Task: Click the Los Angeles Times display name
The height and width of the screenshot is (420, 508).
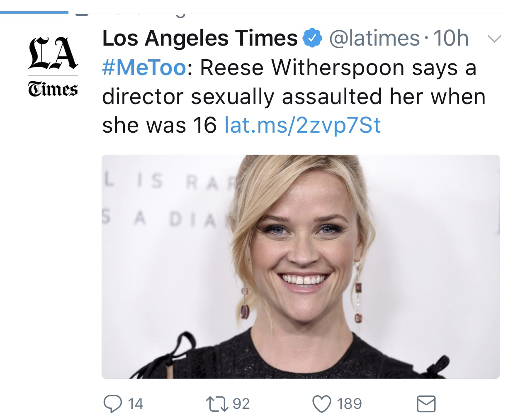Action: tap(200, 39)
